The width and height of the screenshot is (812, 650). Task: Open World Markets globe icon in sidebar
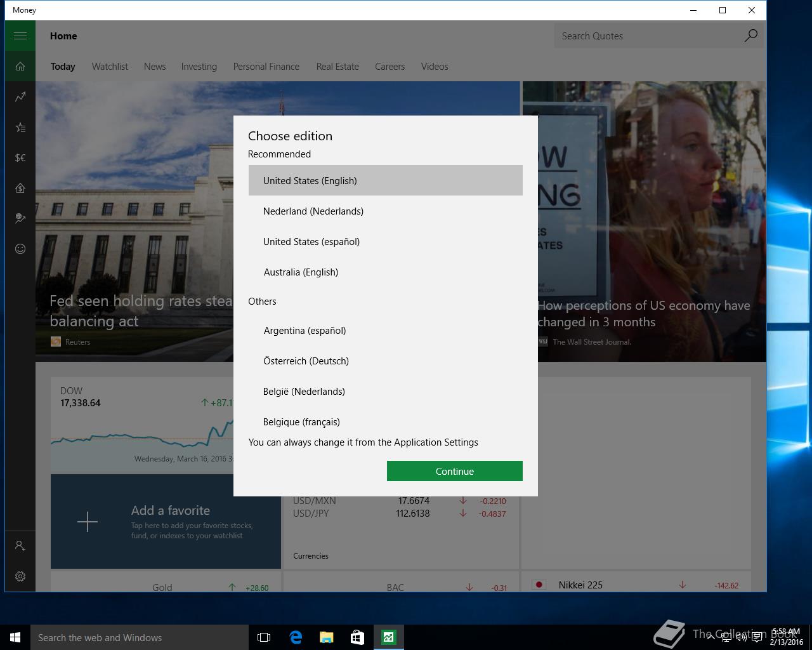pos(20,218)
